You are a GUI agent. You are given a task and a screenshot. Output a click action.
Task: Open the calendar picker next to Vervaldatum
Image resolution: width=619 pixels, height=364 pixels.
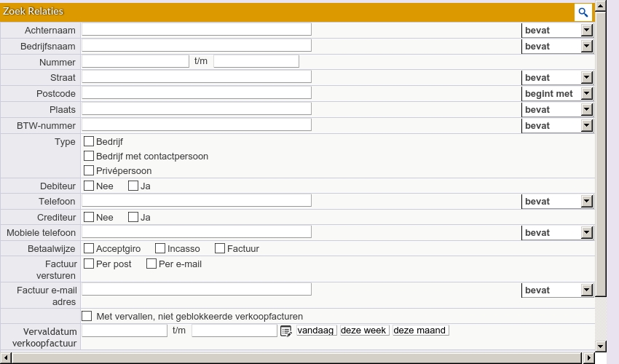click(x=286, y=331)
